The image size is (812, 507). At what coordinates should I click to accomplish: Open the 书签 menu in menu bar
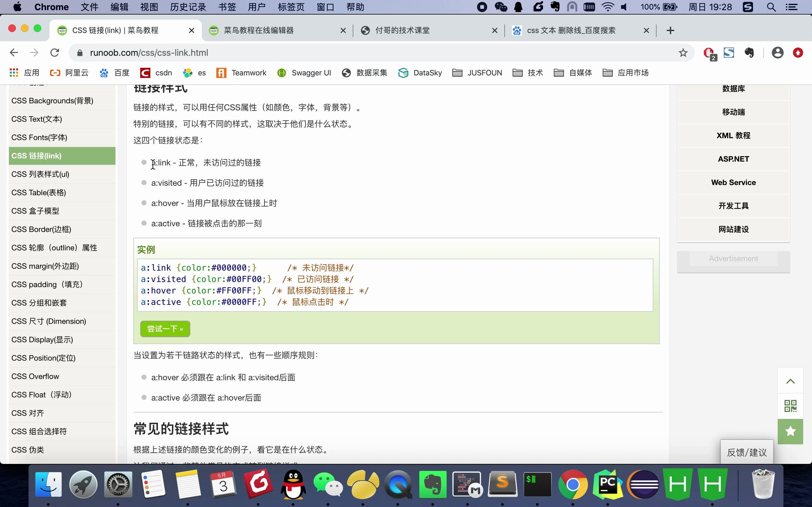tap(227, 7)
